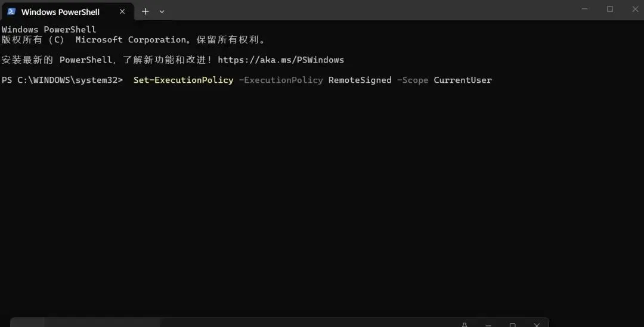
Task: Maximize the Windows Terminal window
Action: click(x=610, y=9)
